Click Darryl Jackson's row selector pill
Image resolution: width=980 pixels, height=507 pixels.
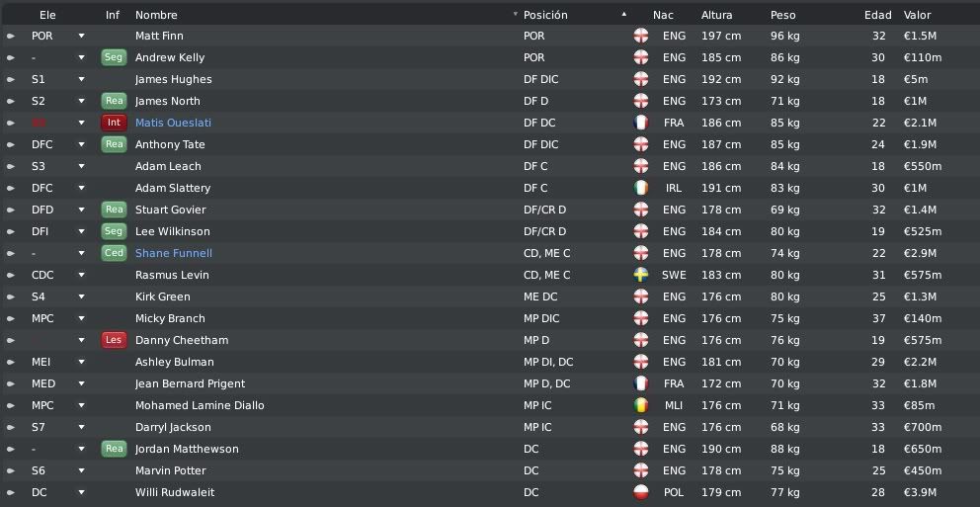[x=11, y=428]
